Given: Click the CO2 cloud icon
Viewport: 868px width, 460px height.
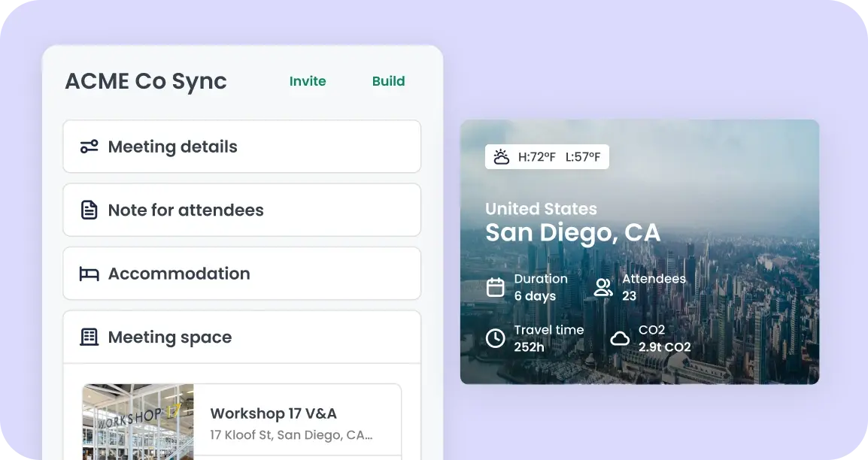Looking at the screenshot, I should 620,338.
